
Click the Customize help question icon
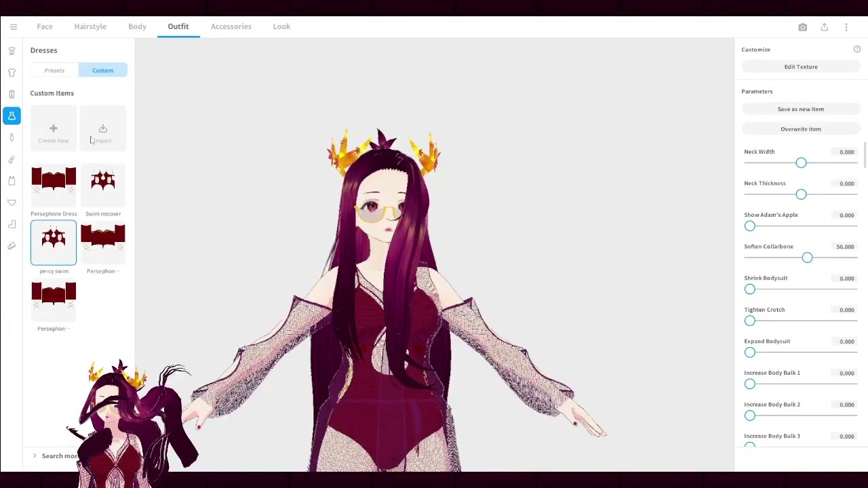click(x=857, y=49)
